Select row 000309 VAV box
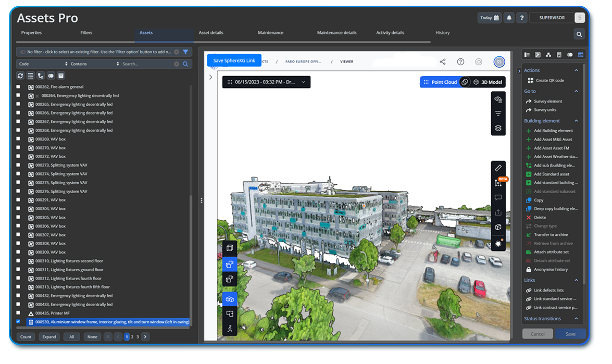Screen dimensions: 612x364 [x=51, y=252]
